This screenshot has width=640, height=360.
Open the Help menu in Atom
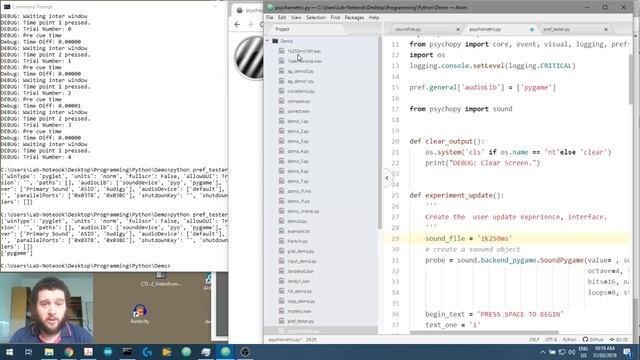[374, 18]
